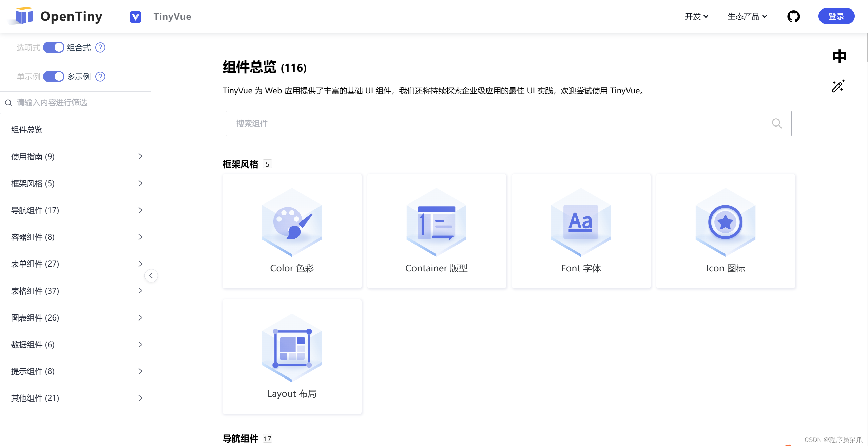The width and height of the screenshot is (868, 446).
Task: Open the GitHub repository icon
Action: [793, 16]
